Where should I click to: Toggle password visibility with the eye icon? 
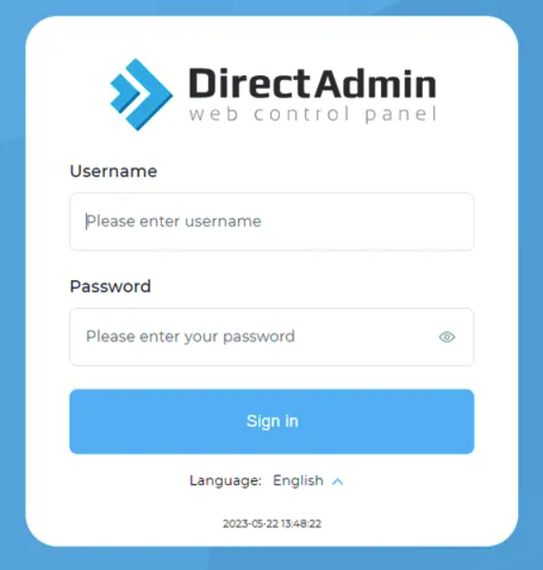click(x=447, y=337)
